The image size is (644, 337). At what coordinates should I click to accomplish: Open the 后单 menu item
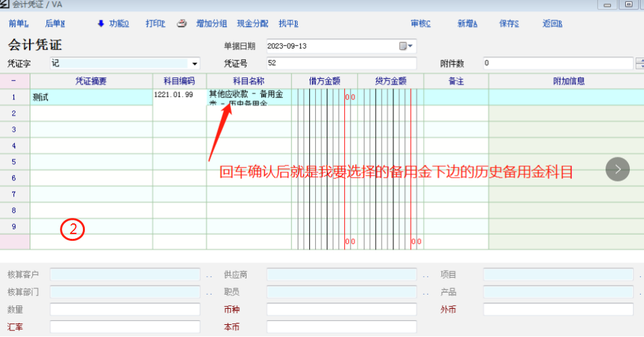tap(55, 24)
